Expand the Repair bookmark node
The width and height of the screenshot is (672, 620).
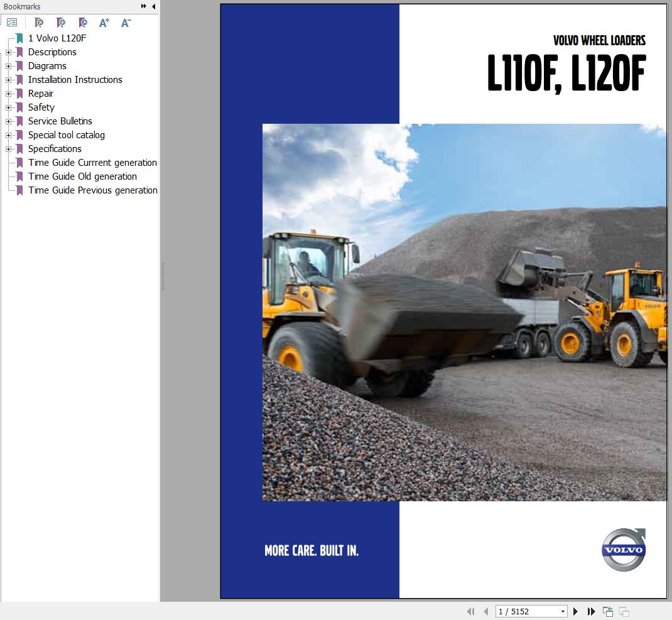pos(8,94)
